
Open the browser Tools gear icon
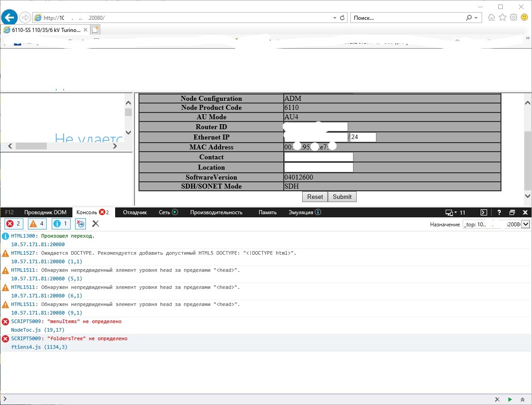513,18
